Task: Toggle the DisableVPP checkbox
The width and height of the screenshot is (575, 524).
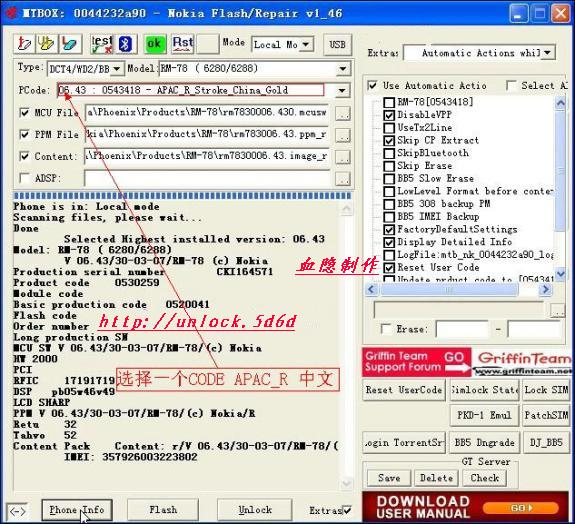Action: [389, 115]
